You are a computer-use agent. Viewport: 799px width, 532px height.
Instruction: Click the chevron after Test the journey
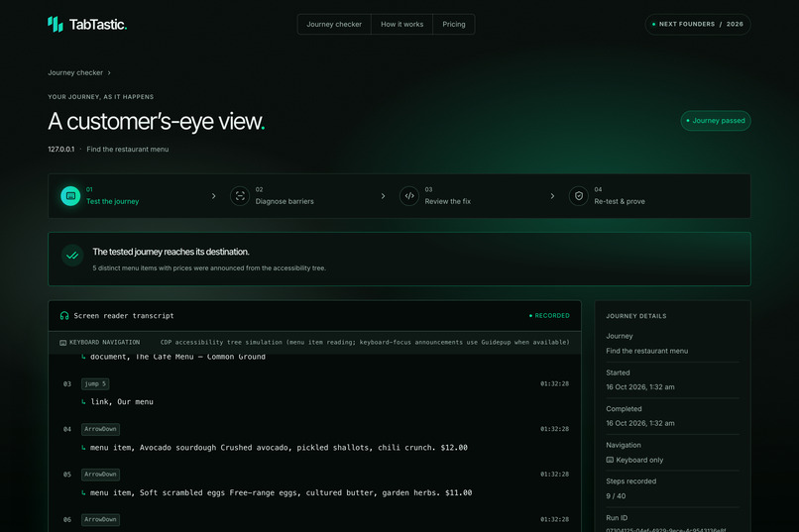tap(213, 196)
